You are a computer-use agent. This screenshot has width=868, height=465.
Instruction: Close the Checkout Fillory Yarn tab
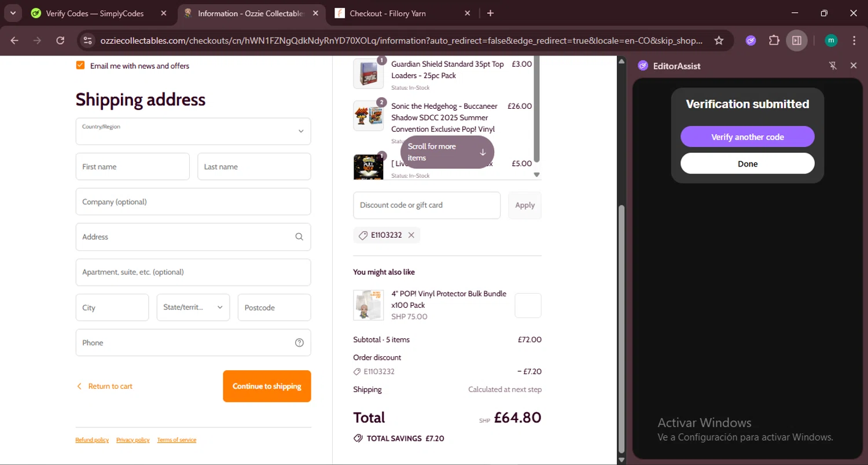pyautogui.click(x=468, y=13)
